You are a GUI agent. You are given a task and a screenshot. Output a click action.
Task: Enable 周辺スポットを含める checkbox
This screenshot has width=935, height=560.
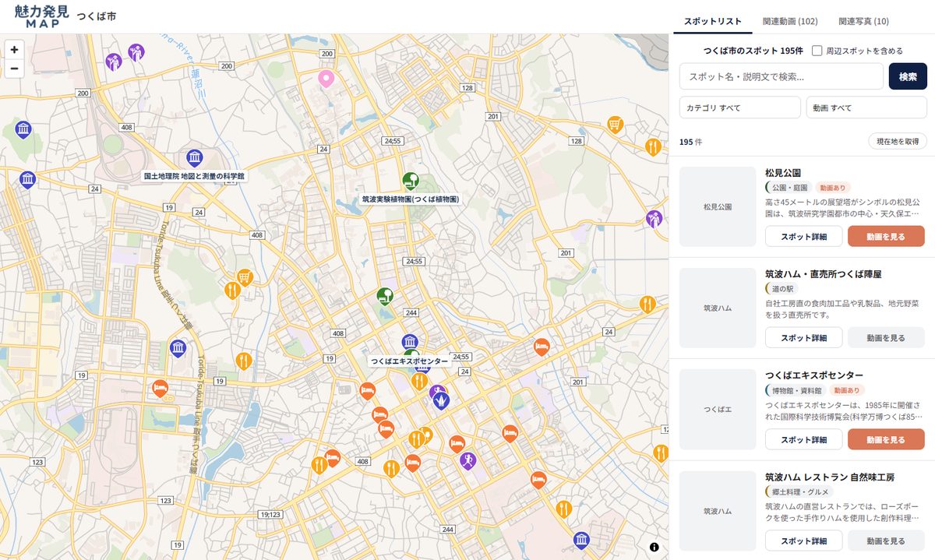click(817, 51)
